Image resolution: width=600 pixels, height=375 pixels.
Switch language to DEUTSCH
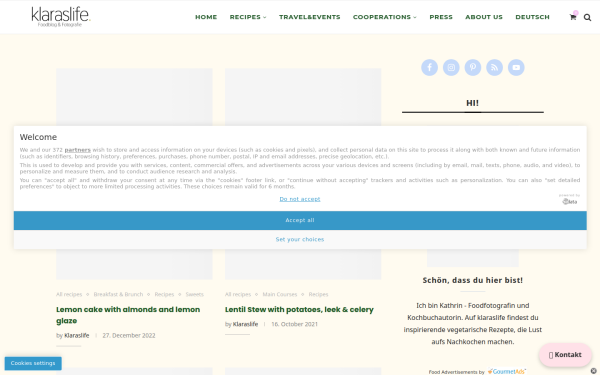click(x=532, y=17)
